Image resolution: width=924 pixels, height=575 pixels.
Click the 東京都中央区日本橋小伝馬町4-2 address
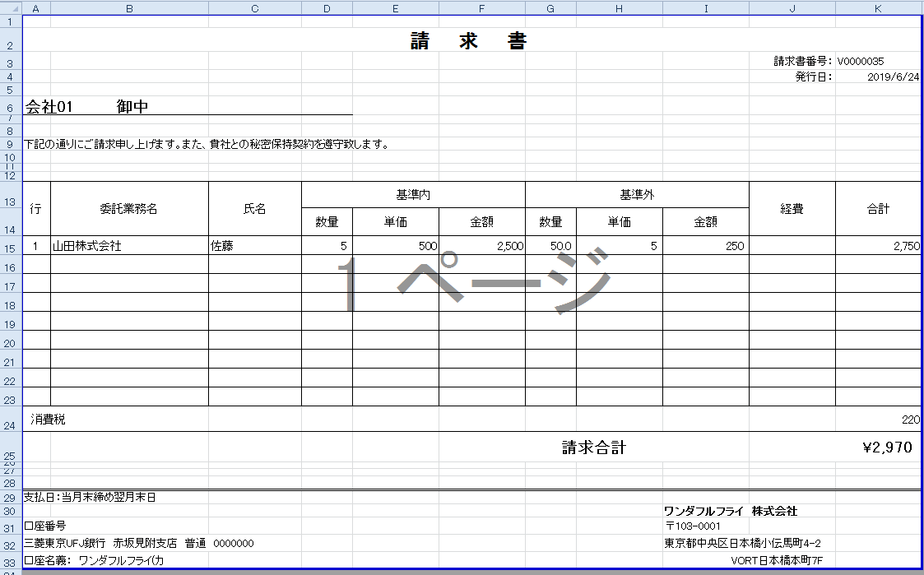pyautogui.click(x=742, y=543)
